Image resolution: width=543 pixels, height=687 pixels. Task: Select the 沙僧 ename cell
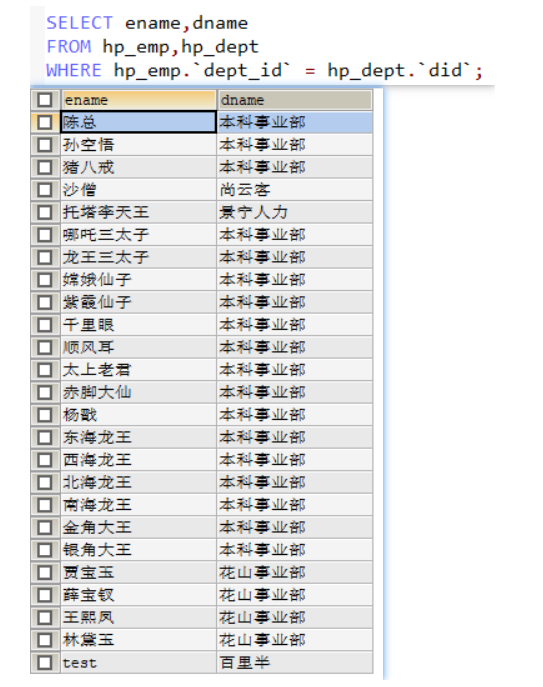138,190
